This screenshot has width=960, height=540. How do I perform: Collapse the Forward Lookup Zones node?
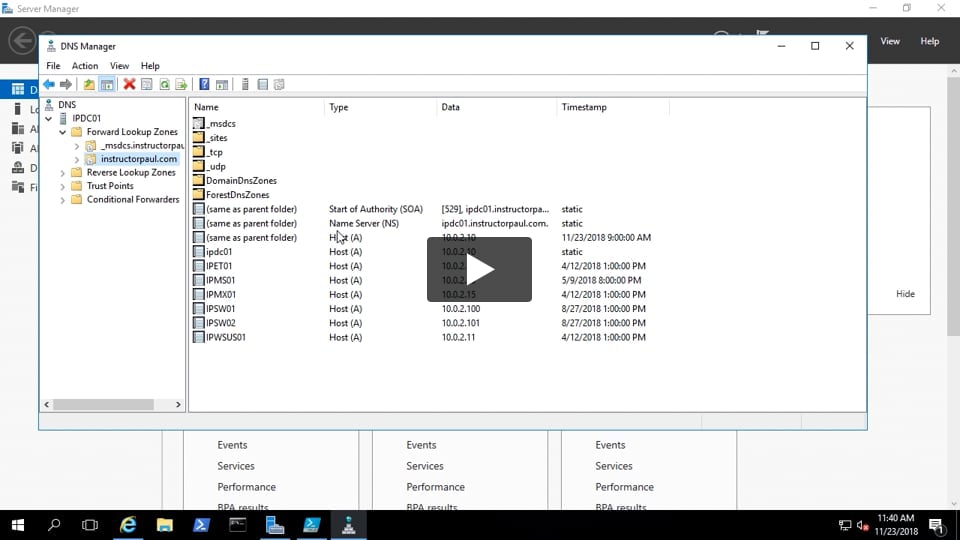click(63, 132)
